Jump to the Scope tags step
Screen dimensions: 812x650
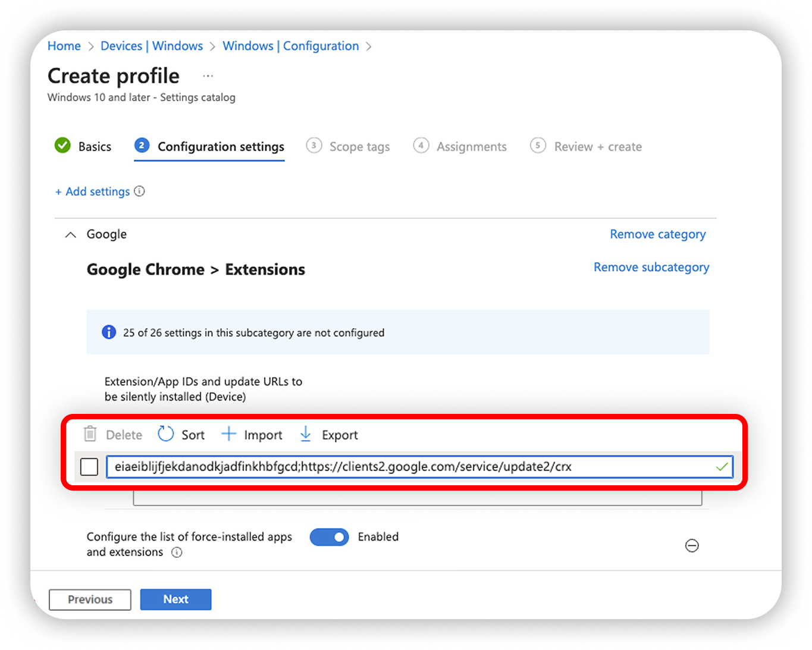(x=348, y=146)
